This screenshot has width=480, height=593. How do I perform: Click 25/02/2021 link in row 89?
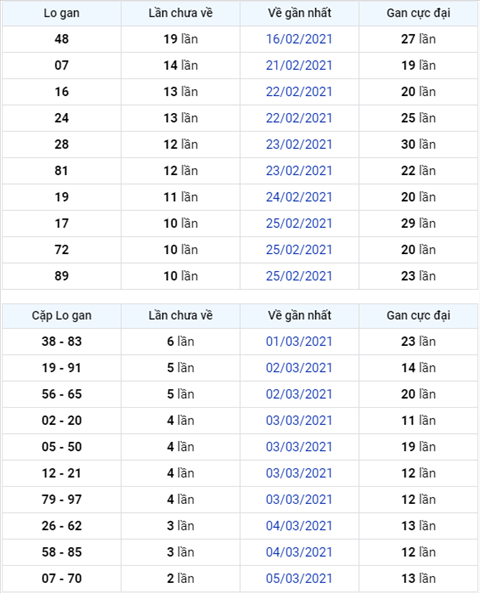point(299,276)
